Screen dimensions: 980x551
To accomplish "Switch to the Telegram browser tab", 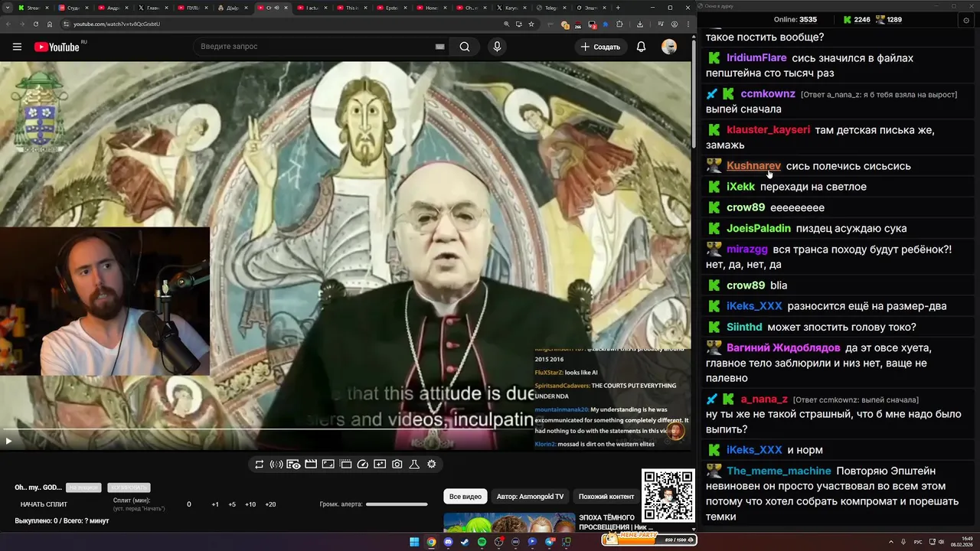I will [x=553, y=8].
